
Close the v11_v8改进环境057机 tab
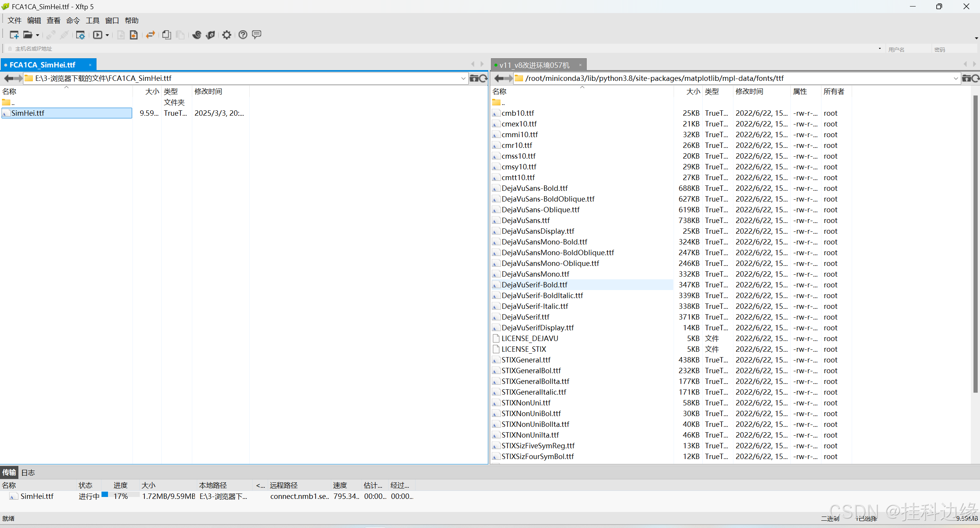pyautogui.click(x=580, y=65)
